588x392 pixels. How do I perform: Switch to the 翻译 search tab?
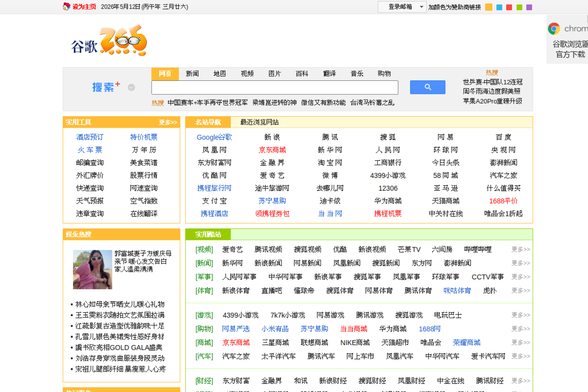(329, 74)
